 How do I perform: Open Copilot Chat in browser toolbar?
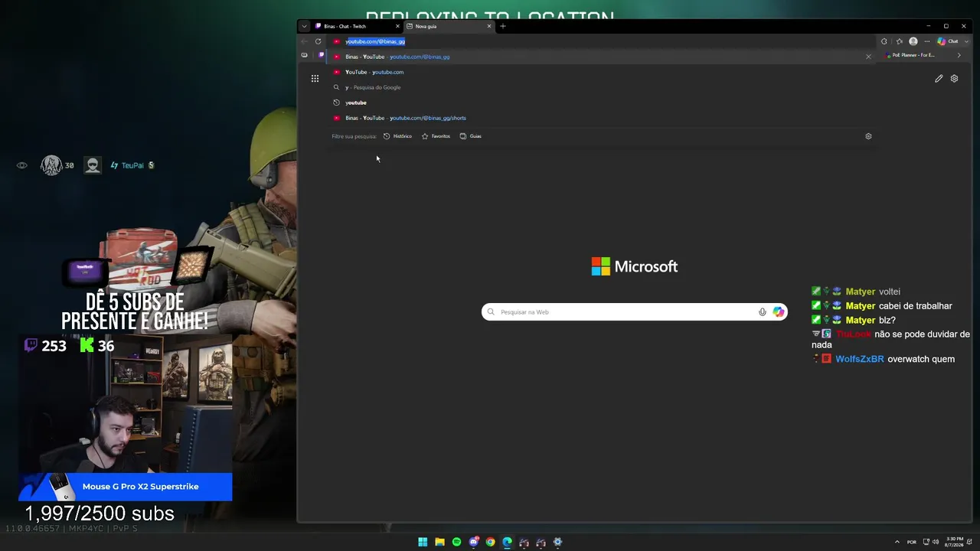[947, 41]
